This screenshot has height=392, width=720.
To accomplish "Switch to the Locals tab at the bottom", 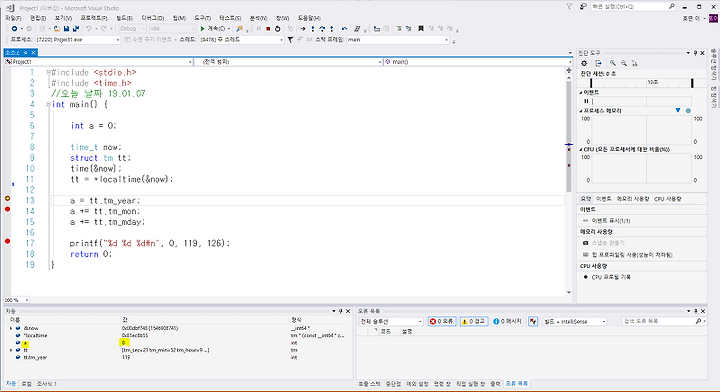I will (26, 384).
